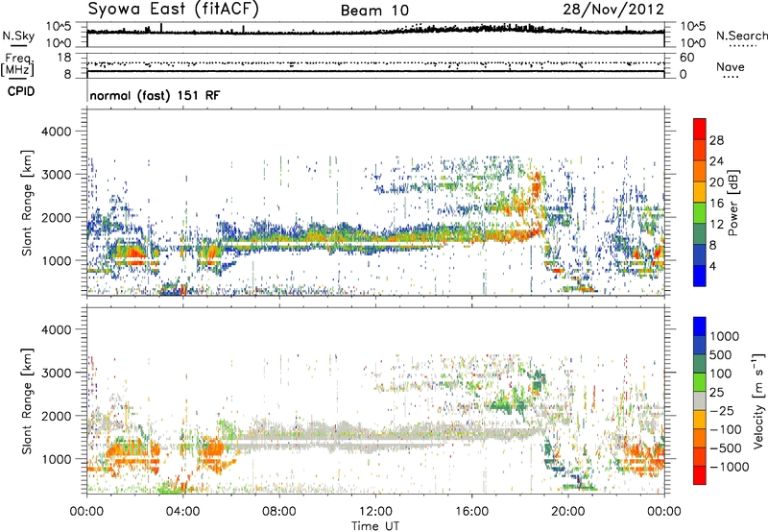Pick the blue top segment of Velocity colorbar
Viewport: 768px width, 532px height.
tap(700, 326)
